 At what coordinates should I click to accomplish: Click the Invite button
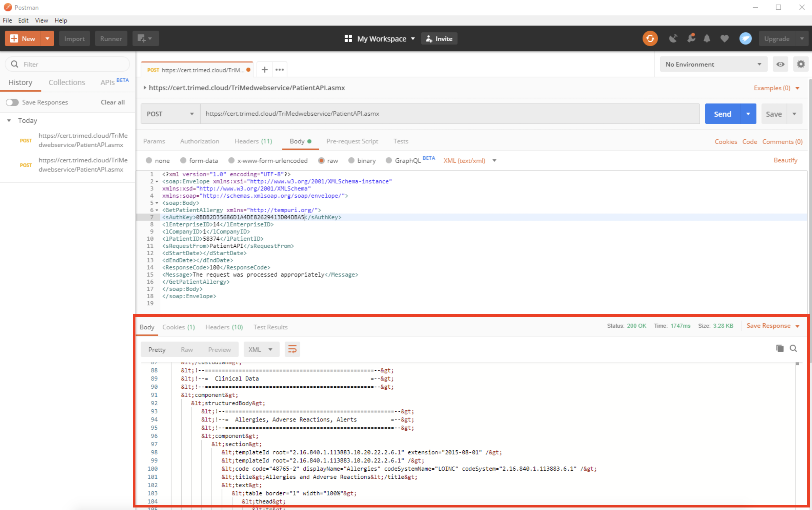[439, 39]
